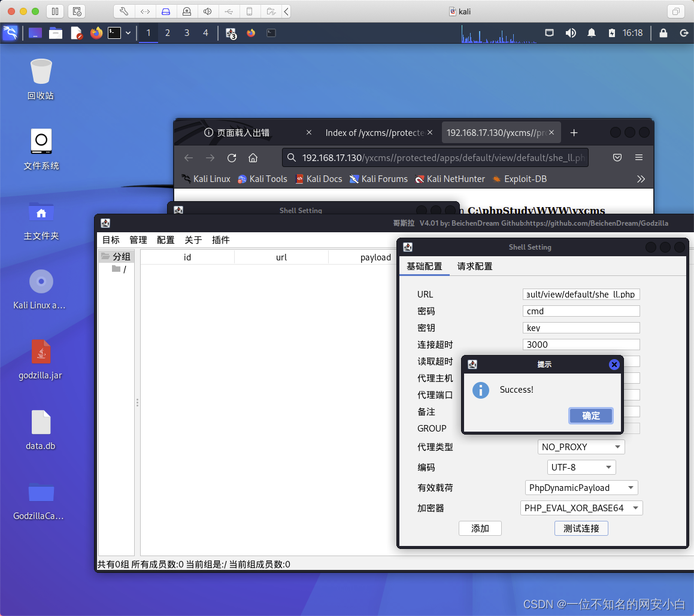This screenshot has height=616, width=694.
Task: Click the url column header
Action: [x=281, y=257]
